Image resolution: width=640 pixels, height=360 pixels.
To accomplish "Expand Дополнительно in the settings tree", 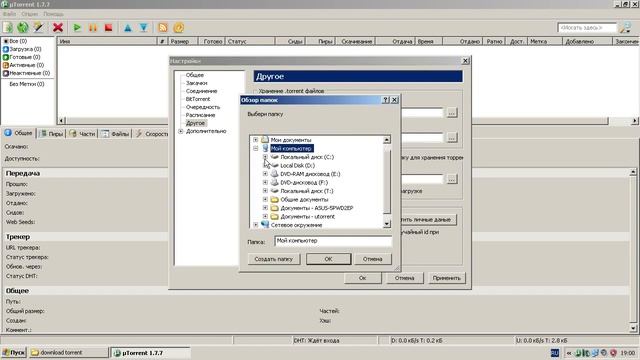I will (x=181, y=131).
